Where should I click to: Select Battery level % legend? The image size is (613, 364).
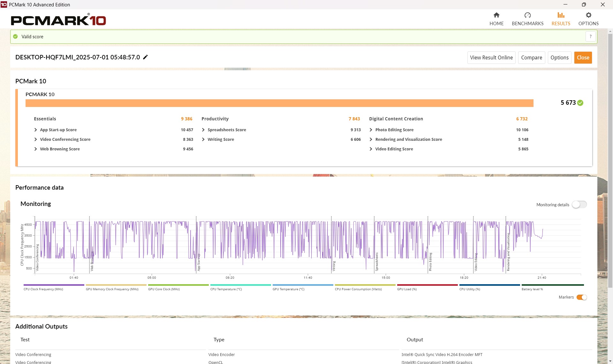point(552,288)
